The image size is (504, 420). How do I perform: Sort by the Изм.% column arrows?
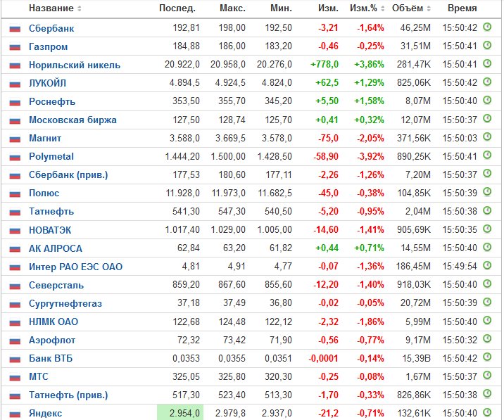tap(382, 8)
